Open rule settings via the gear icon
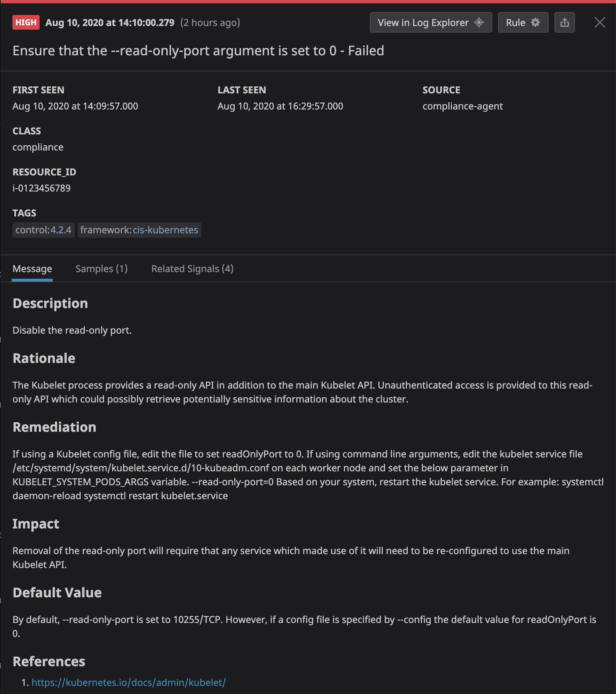This screenshot has width=616, height=694. coord(535,22)
